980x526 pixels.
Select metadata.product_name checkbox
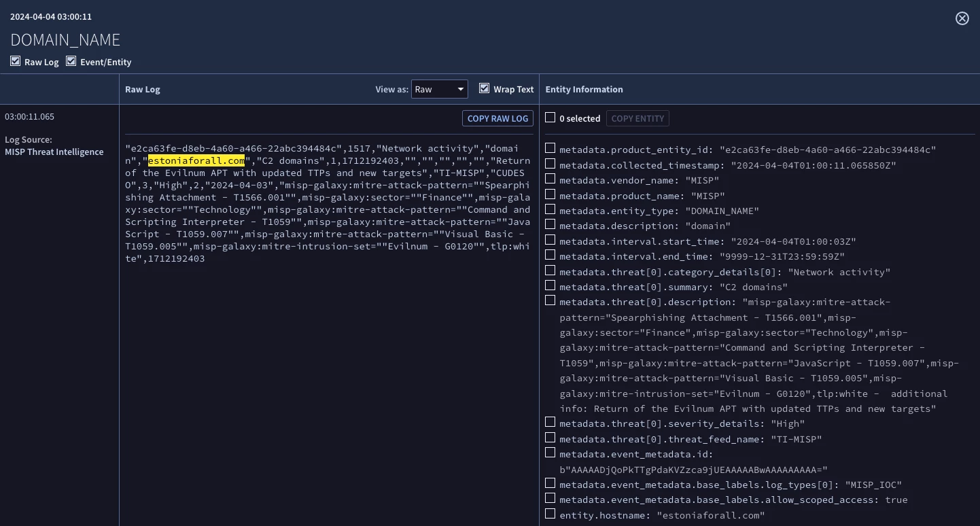pos(550,194)
